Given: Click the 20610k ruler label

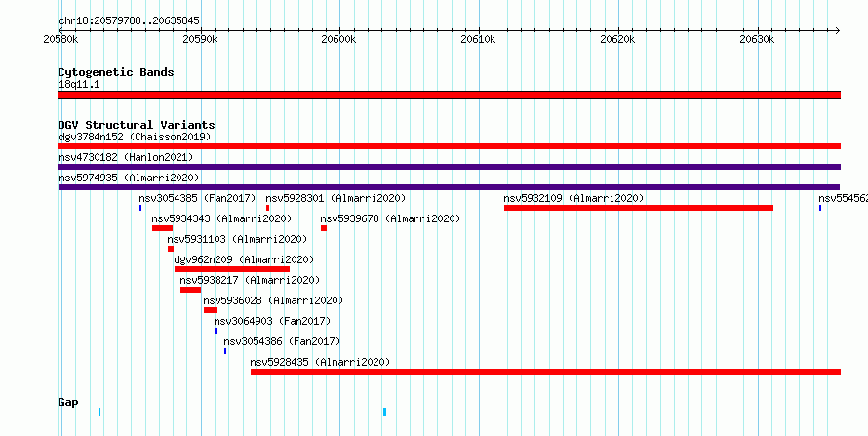Looking at the screenshot, I should [x=478, y=40].
